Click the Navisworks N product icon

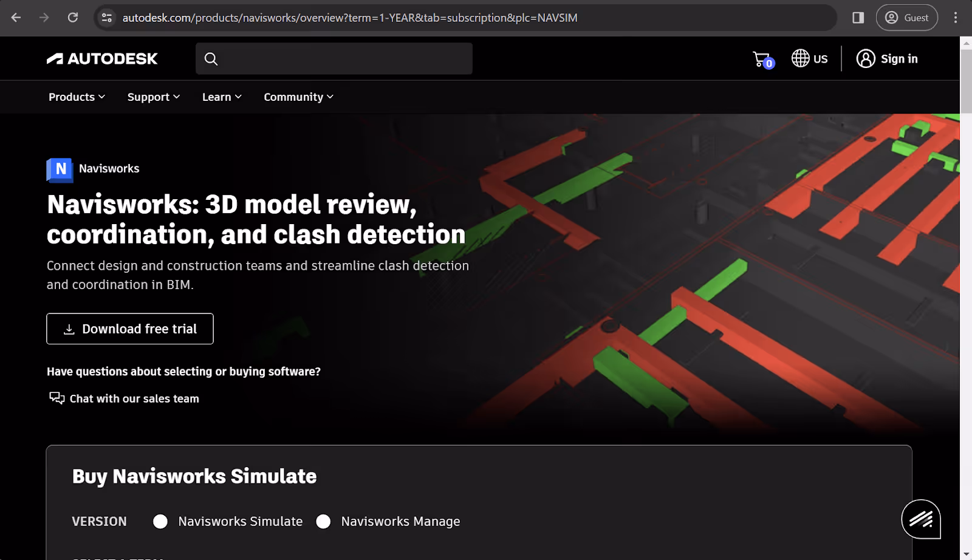(60, 169)
